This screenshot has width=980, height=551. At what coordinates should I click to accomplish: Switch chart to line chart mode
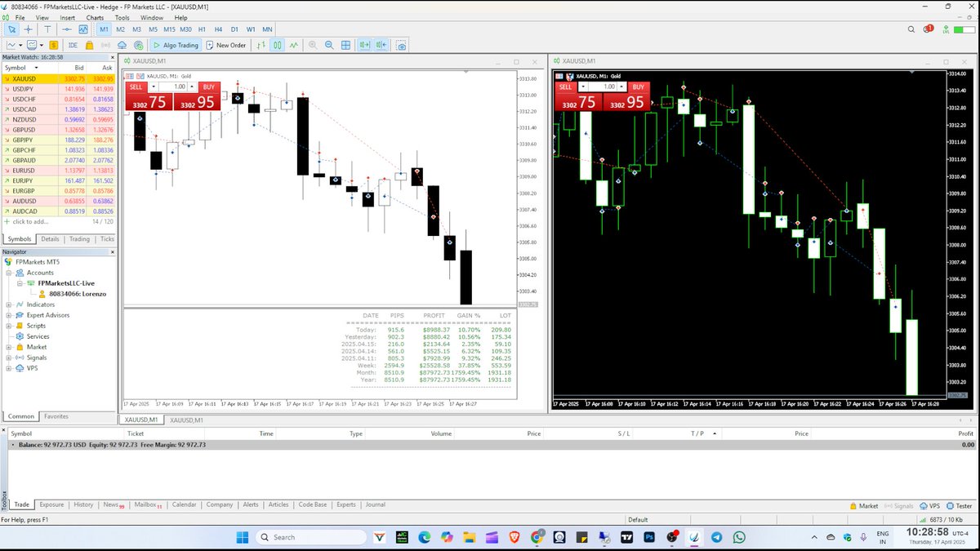click(293, 45)
